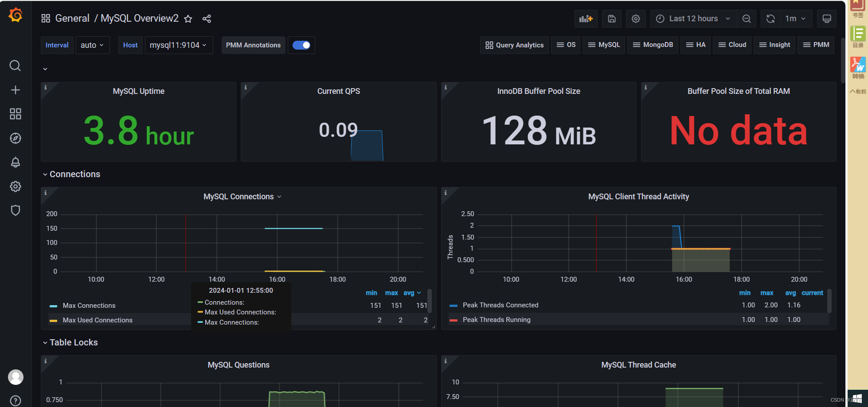Open MySQL Connections panel menu

[242, 197]
